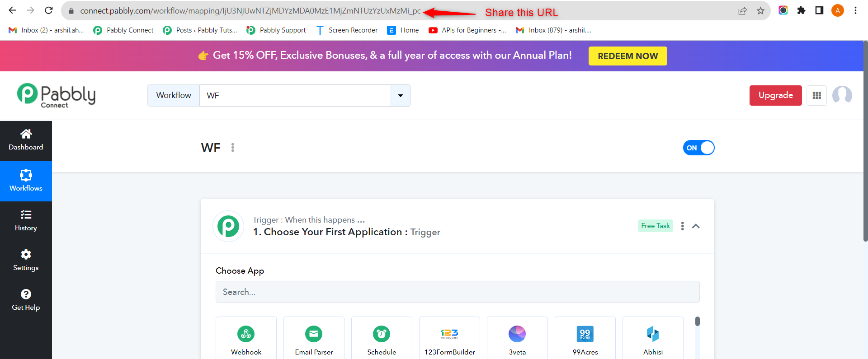Viewport: 868px width, 359px height.
Task: Open Pabbly Support bookmark
Action: 276,30
